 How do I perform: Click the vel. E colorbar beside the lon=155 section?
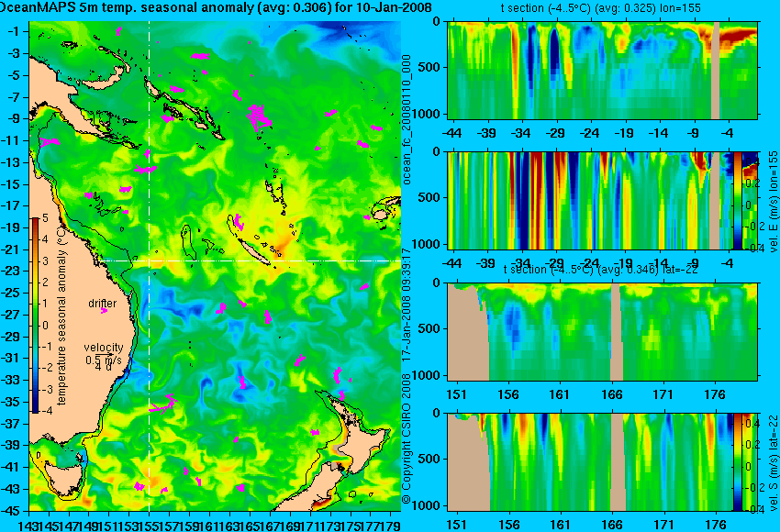(737, 200)
